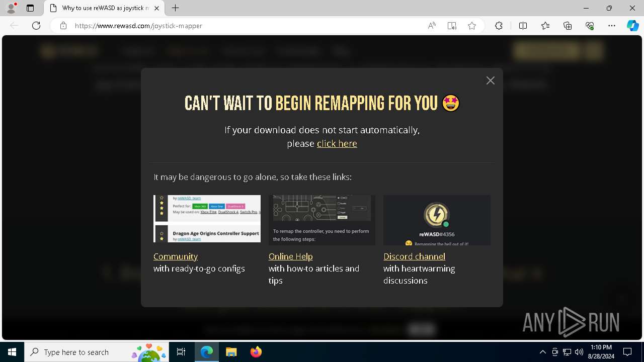Close the reWASD browser tab

pos(157,8)
